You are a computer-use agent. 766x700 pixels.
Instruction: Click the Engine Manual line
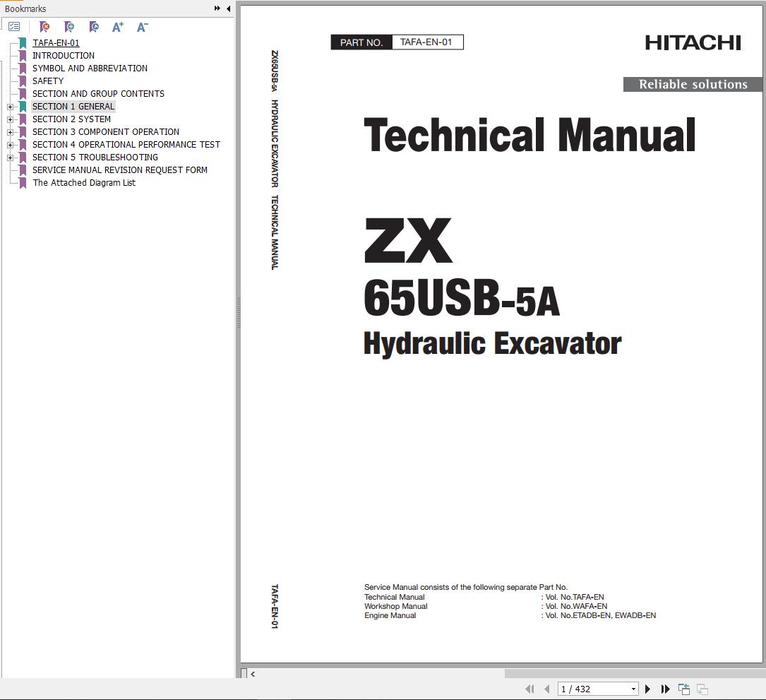click(390, 615)
